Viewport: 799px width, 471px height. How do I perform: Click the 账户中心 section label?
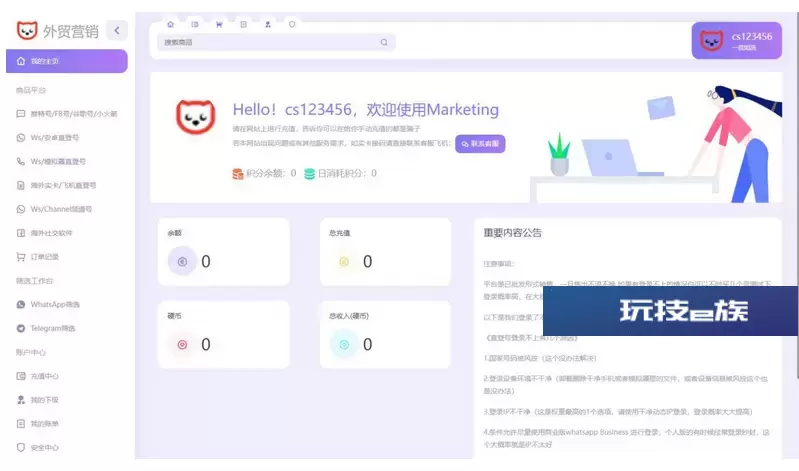(x=31, y=352)
